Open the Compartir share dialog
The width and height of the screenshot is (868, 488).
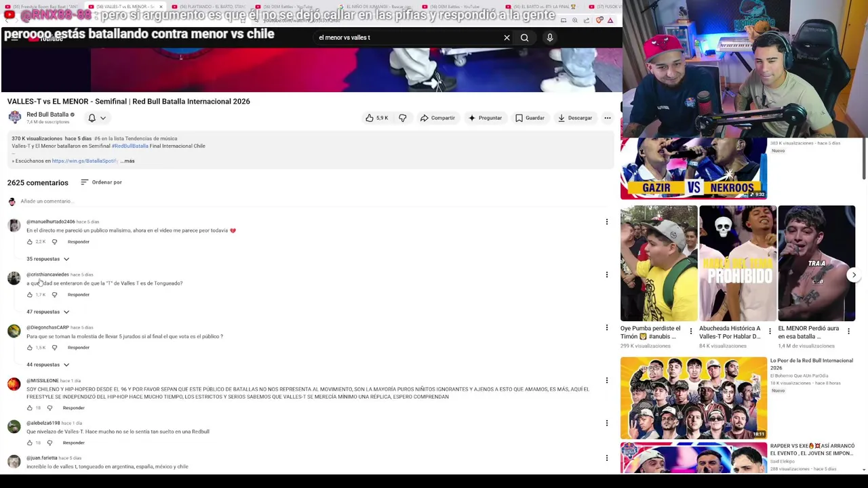point(437,118)
